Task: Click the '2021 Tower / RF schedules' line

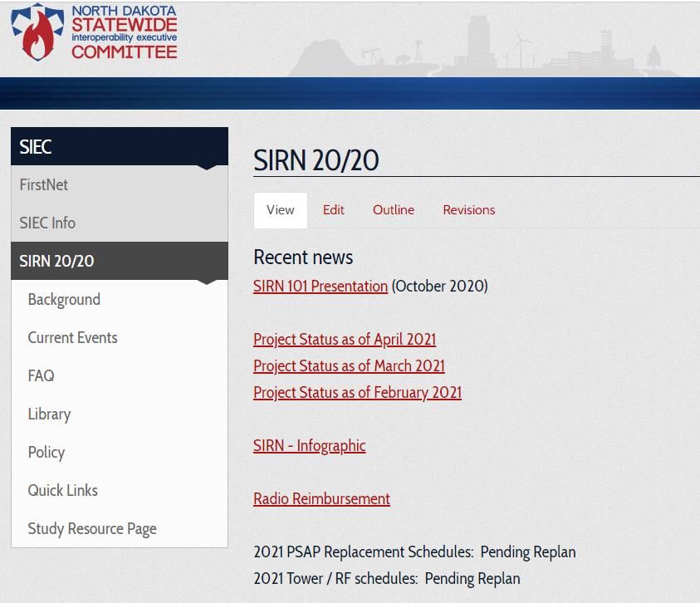Action: [387, 578]
